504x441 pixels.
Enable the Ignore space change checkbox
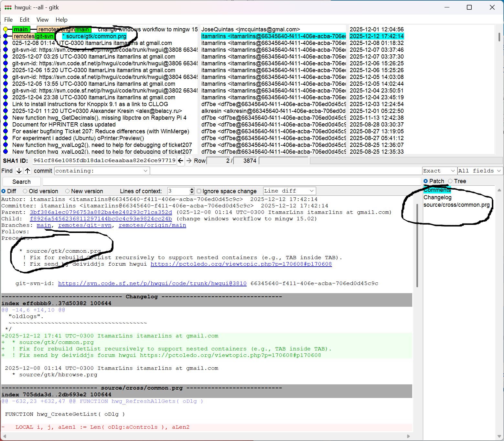[x=199, y=191]
